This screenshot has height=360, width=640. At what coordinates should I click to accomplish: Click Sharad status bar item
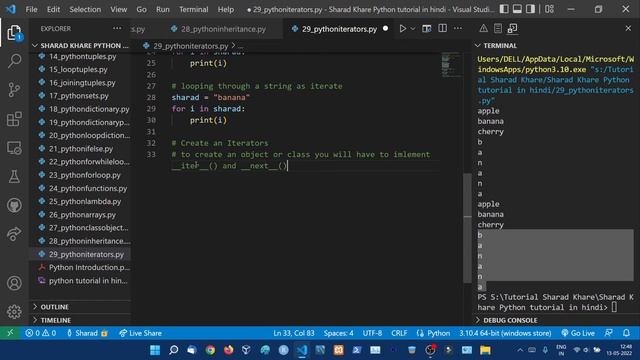click(x=87, y=333)
